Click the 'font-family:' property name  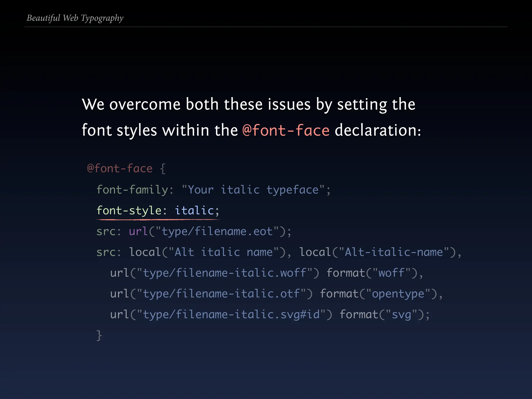[135, 190]
